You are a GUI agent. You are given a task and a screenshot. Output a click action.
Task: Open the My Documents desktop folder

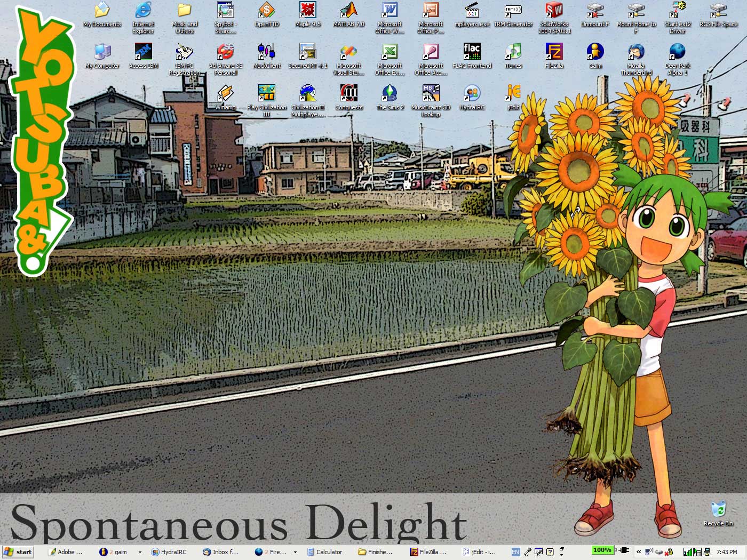coord(102,14)
